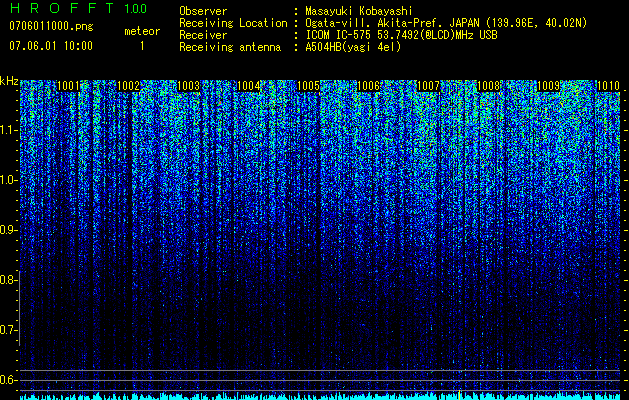This screenshot has height=400, width=629.
Task: Click time marker 1007
Action: [428, 86]
